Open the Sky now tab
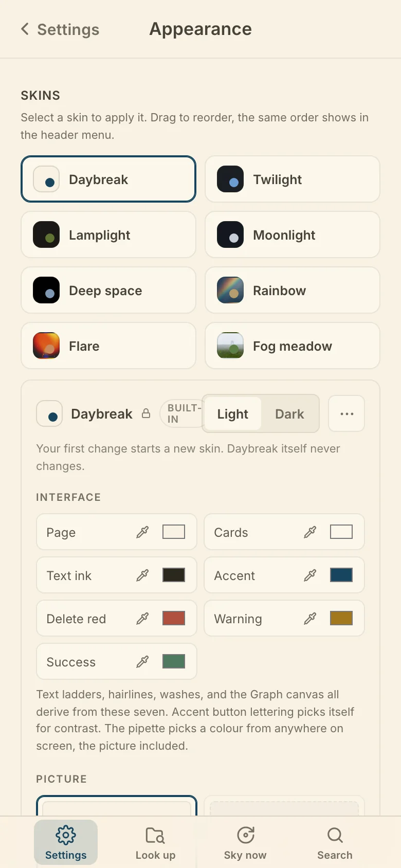The height and width of the screenshot is (868, 401). click(245, 843)
